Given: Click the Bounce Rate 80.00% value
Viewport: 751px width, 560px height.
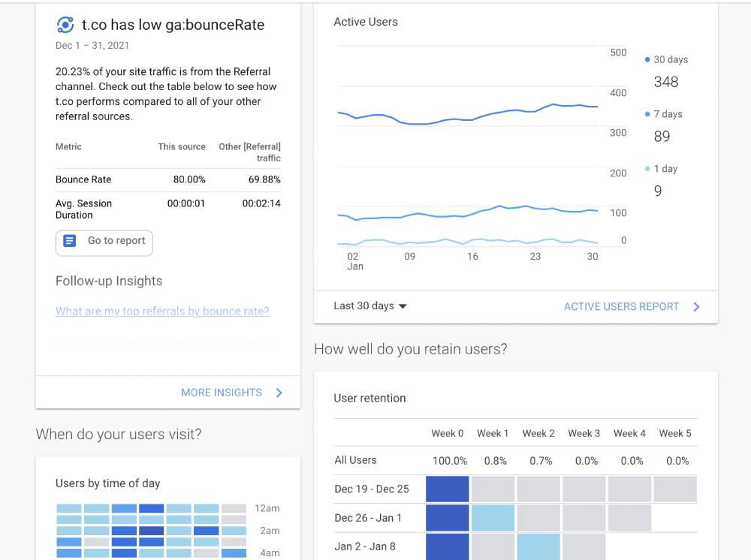Looking at the screenshot, I should click(x=189, y=179).
